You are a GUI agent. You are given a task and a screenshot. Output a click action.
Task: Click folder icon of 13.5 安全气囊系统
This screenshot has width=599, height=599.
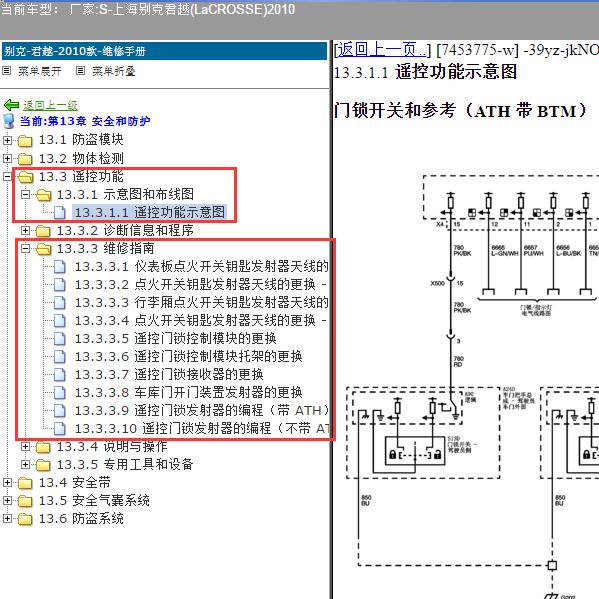pyautogui.click(x=25, y=501)
